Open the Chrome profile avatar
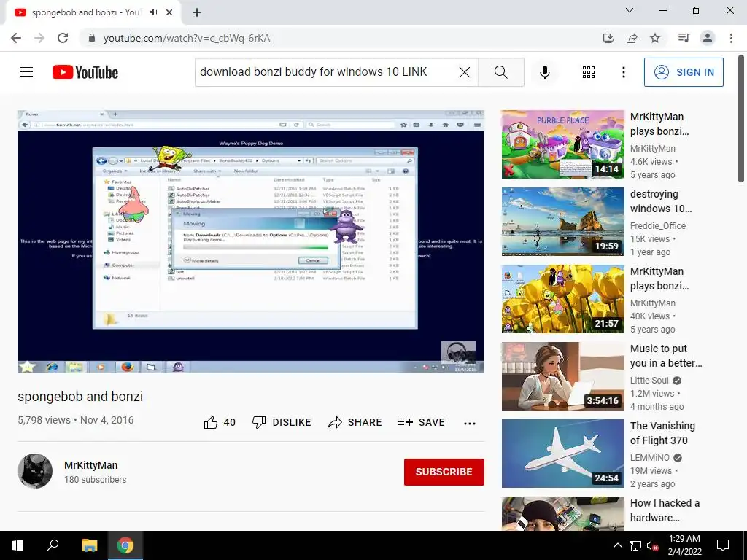 click(708, 38)
